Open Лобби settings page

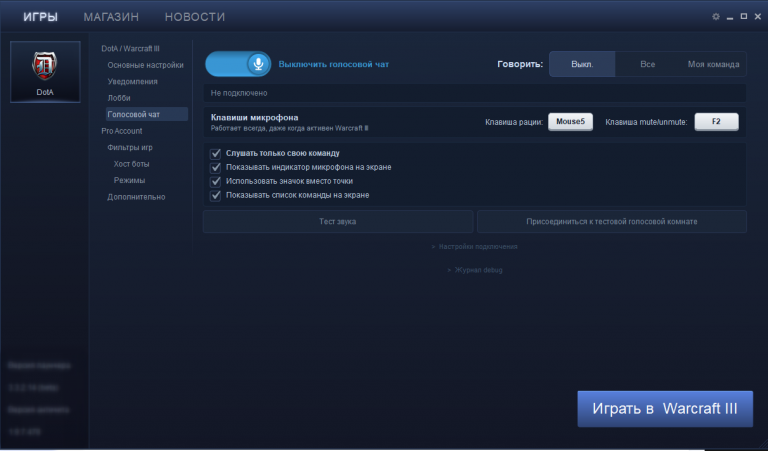[x=119, y=98]
